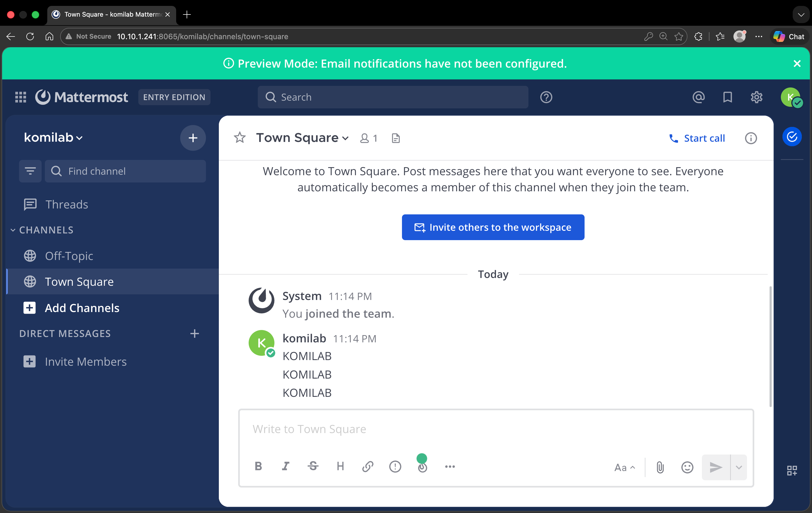812x513 pixels.
Task: Go back in the browser
Action: point(11,36)
